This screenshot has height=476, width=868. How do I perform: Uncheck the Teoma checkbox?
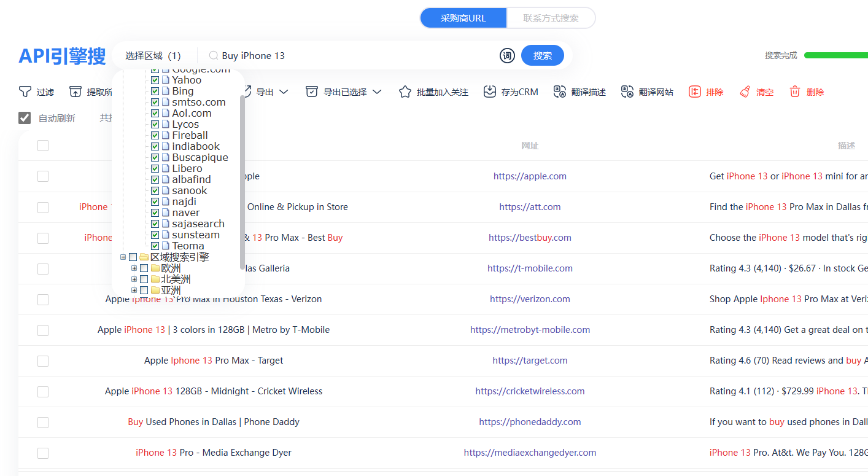155,246
